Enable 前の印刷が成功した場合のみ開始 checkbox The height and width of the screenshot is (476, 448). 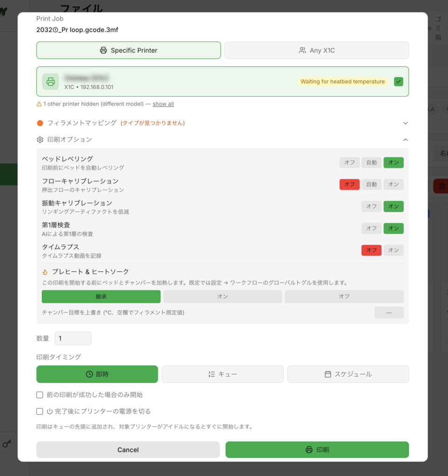pos(40,395)
